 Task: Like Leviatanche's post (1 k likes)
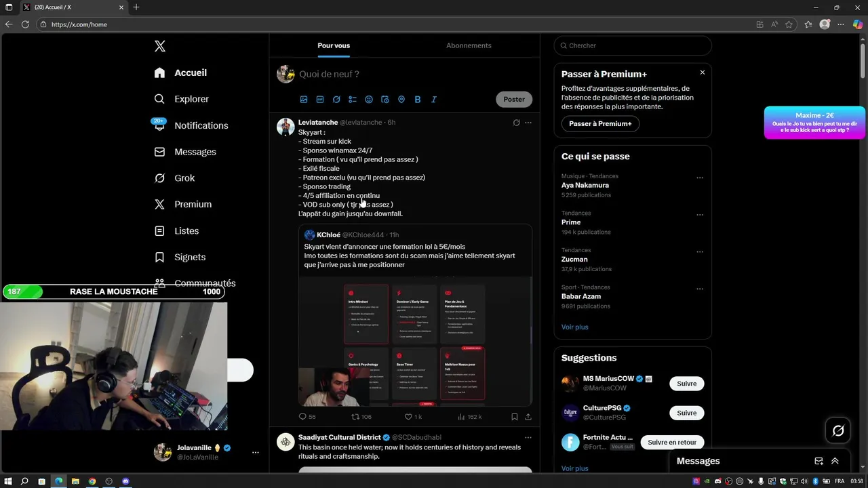coord(413,417)
